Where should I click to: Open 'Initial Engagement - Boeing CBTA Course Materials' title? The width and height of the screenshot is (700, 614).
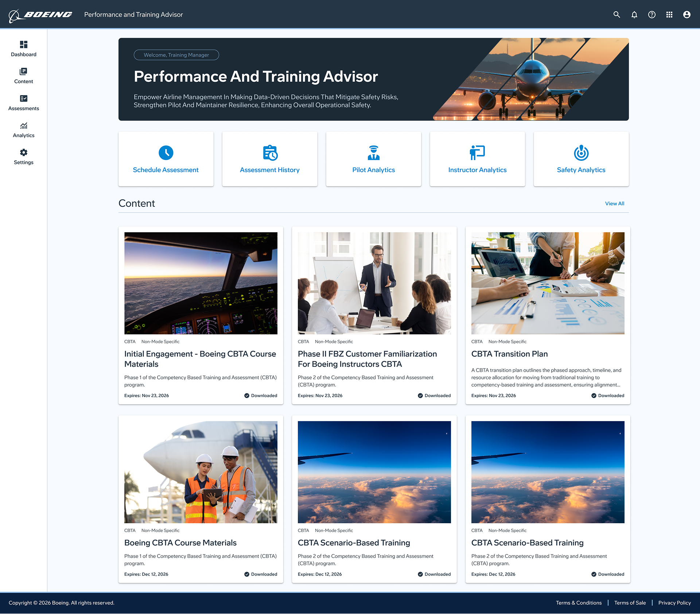click(200, 359)
